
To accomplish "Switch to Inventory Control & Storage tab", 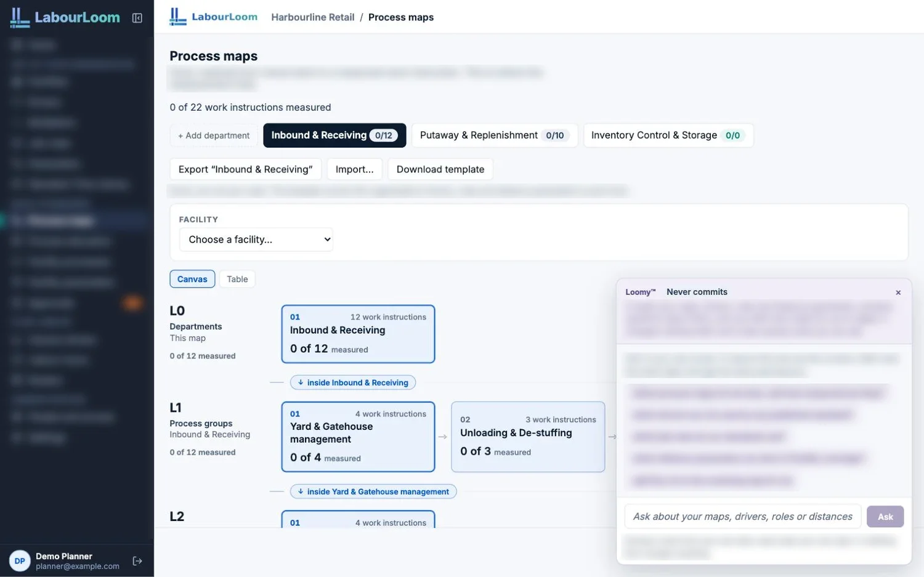I will point(668,135).
